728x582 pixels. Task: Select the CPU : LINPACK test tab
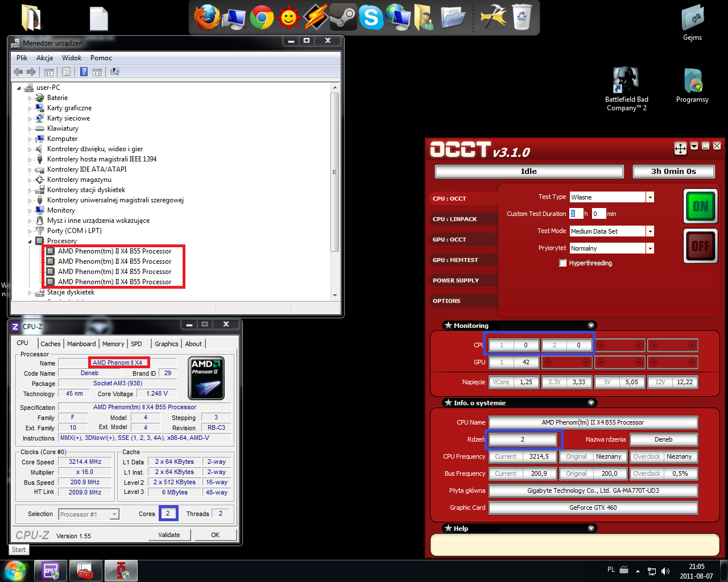(464, 219)
